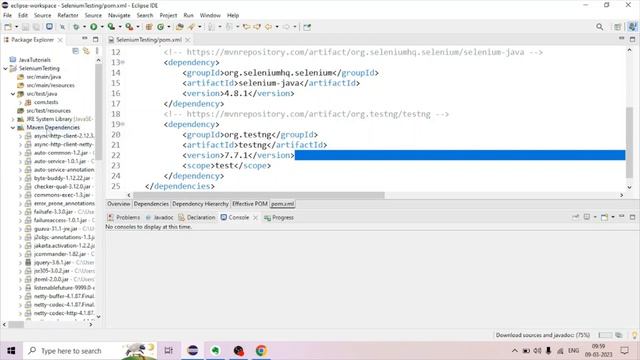Viewport: 640px width, 360px height.
Task: Open the File menu
Action: pyautogui.click(x=7, y=15)
